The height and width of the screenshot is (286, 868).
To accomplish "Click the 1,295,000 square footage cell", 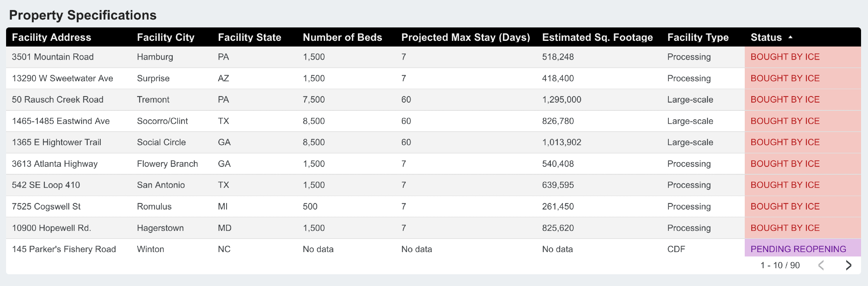I will point(561,100).
